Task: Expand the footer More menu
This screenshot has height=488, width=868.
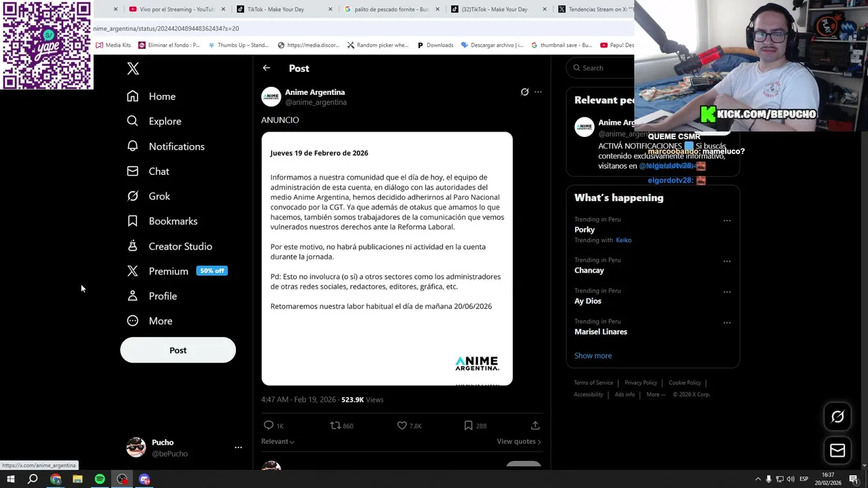Action: (656, 394)
